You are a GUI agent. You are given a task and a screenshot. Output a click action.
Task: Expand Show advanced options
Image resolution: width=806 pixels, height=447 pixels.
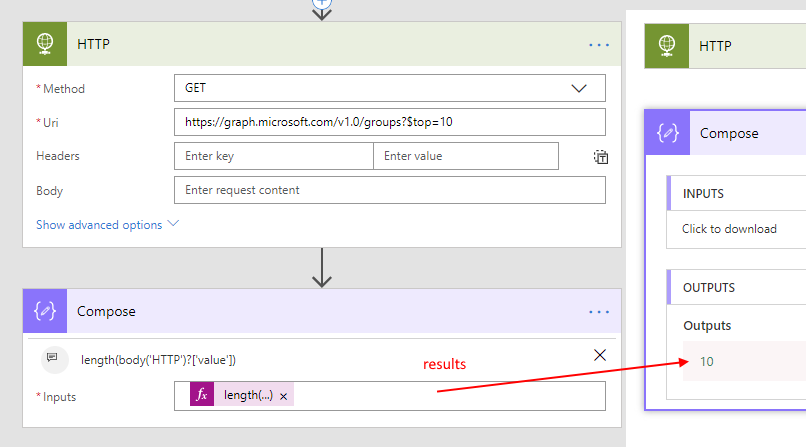107,225
